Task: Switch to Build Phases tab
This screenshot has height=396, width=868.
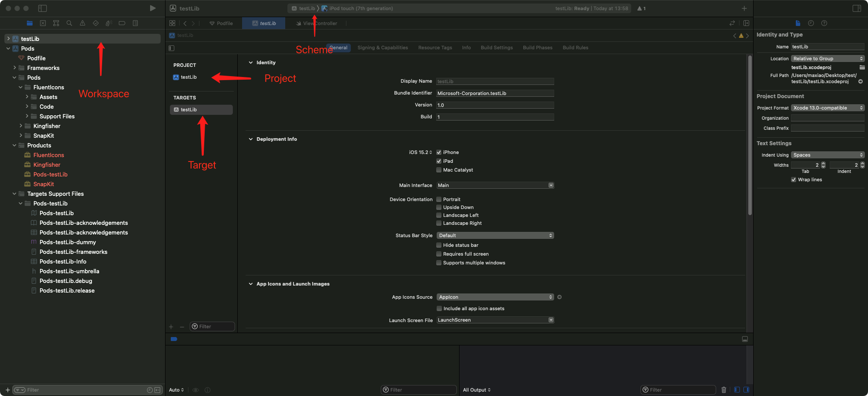Action: click(537, 48)
